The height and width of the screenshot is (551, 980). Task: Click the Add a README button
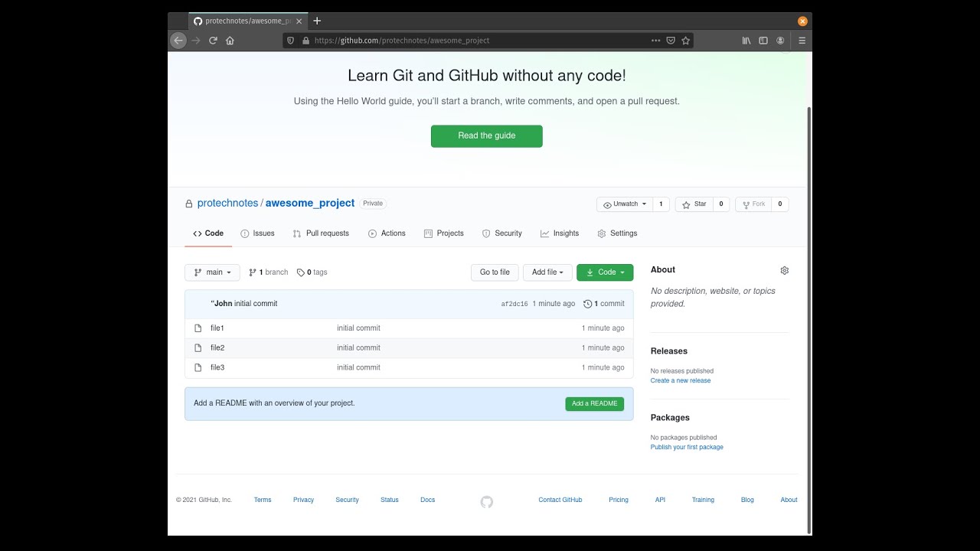tap(595, 404)
